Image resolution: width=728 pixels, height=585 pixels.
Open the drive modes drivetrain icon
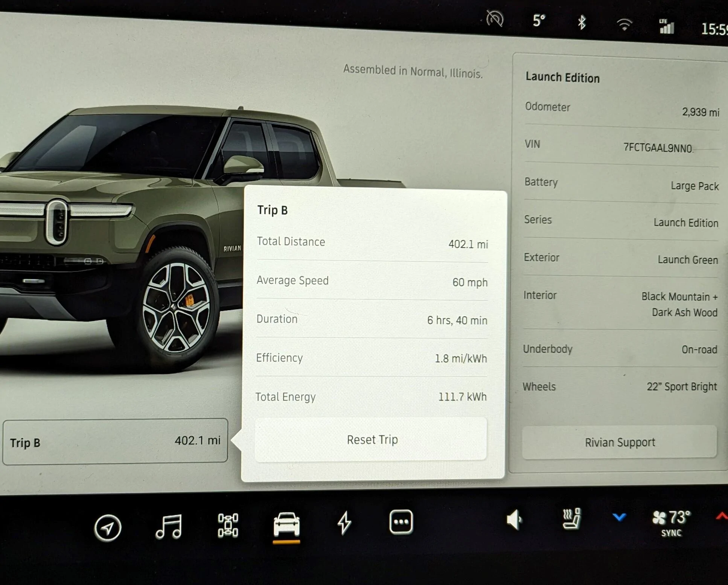[228, 525]
